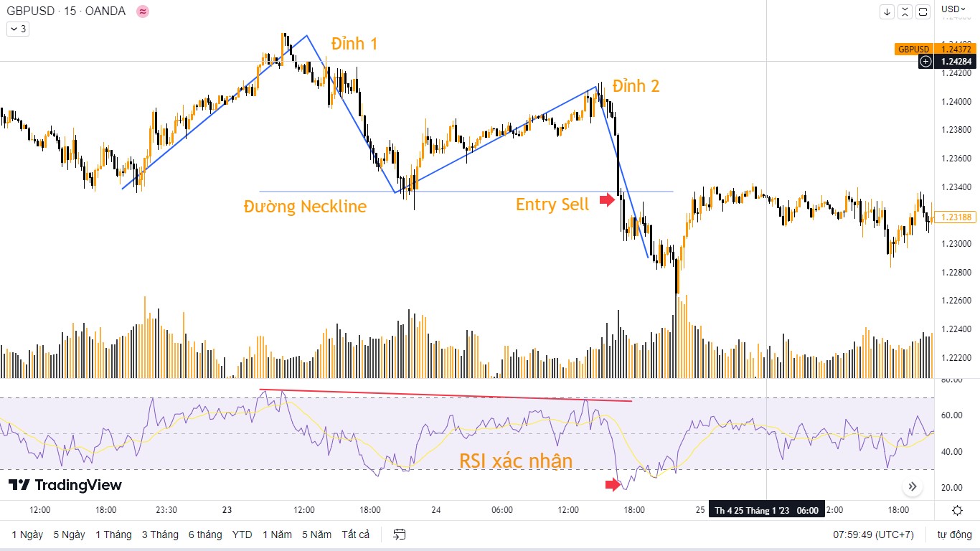The image size is (980, 551).
Task: Select the '1 Ngày' time range
Action: pos(27,534)
